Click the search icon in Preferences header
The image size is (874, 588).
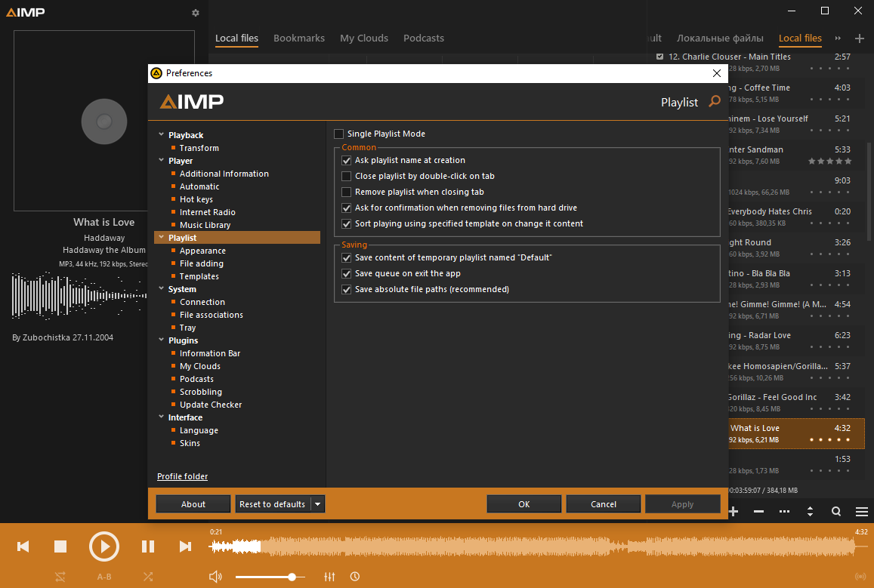(x=714, y=101)
